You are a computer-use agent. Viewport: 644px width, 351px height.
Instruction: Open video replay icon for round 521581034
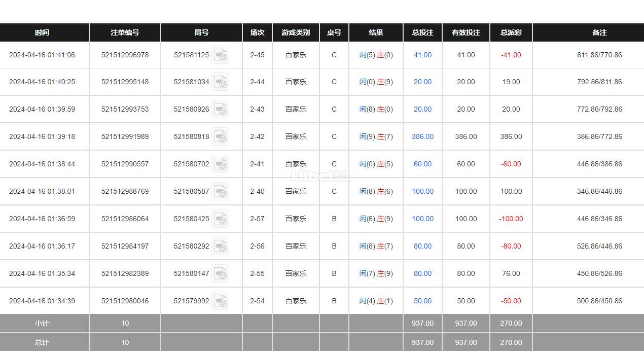click(220, 82)
